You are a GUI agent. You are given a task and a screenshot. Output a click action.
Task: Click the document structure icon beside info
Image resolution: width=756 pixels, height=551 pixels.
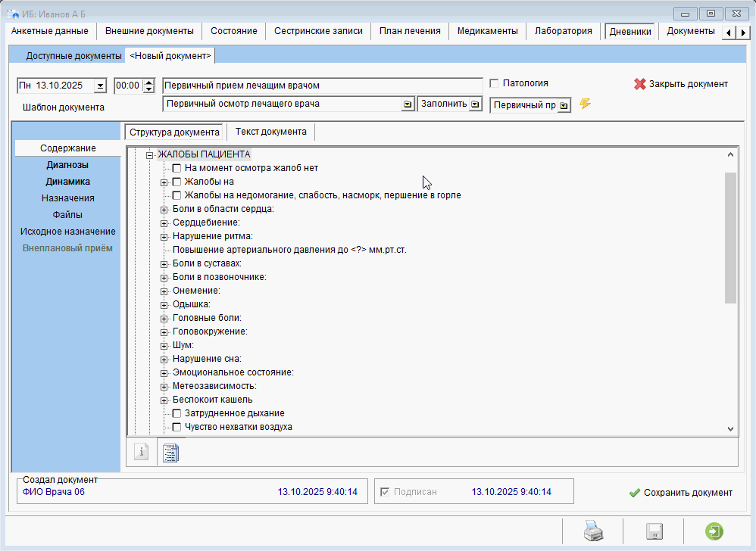(170, 453)
